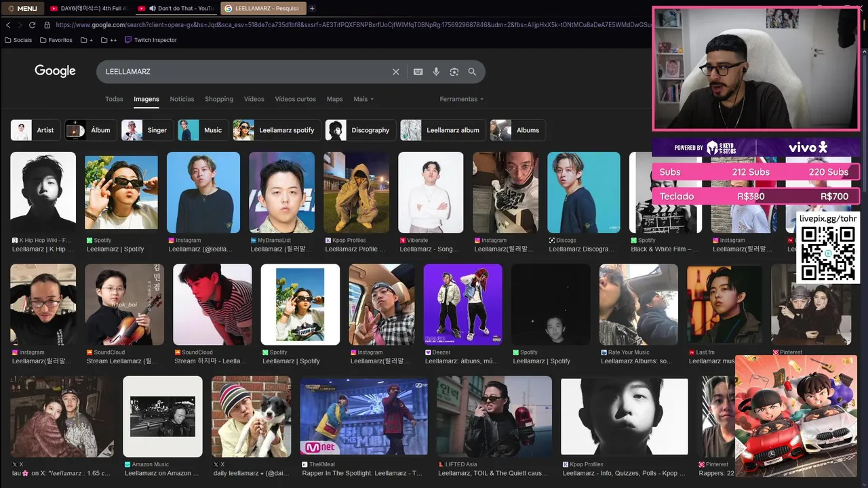
Task: Open the '+' bookmarks folder
Action: point(87,40)
